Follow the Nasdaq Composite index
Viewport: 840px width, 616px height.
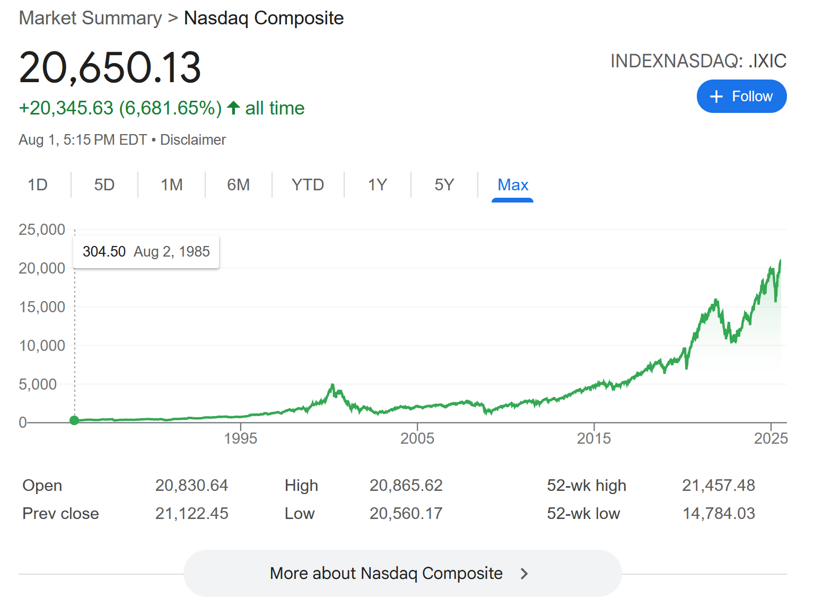click(741, 96)
